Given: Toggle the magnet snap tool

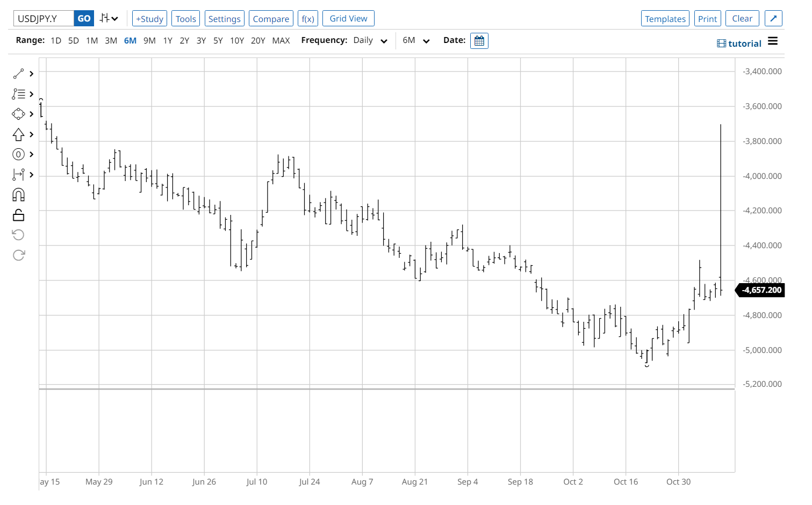Looking at the screenshot, I should [x=18, y=194].
